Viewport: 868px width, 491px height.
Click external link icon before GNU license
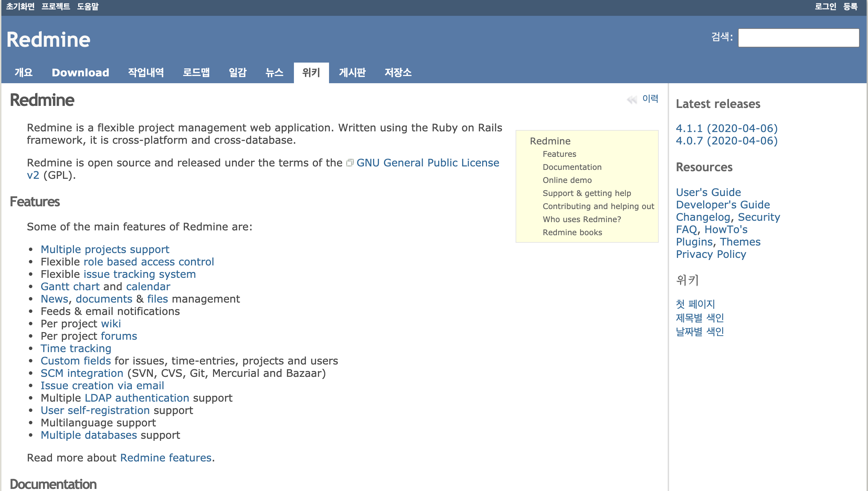coord(350,163)
